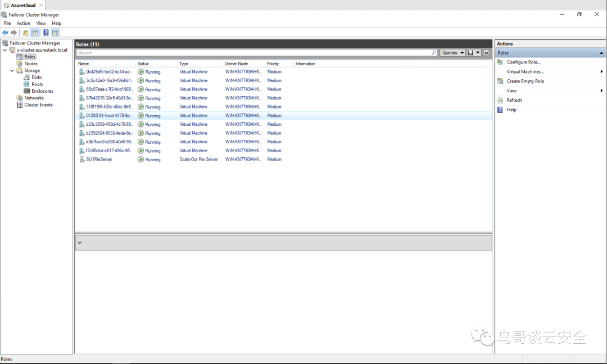This screenshot has width=607, height=364.
Task: Select the role 01293f34-4ccd-4479-8e…
Action: point(283,116)
